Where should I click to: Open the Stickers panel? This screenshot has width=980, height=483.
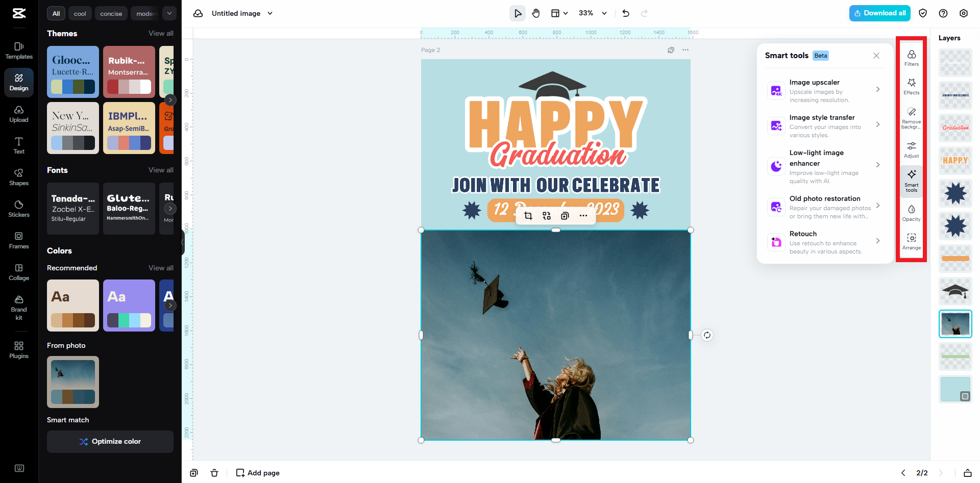(x=18, y=209)
